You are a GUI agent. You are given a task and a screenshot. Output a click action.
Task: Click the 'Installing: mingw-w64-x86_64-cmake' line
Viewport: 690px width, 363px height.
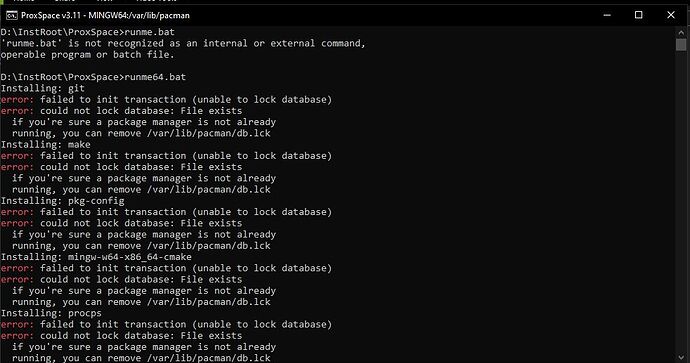point(96,257)
